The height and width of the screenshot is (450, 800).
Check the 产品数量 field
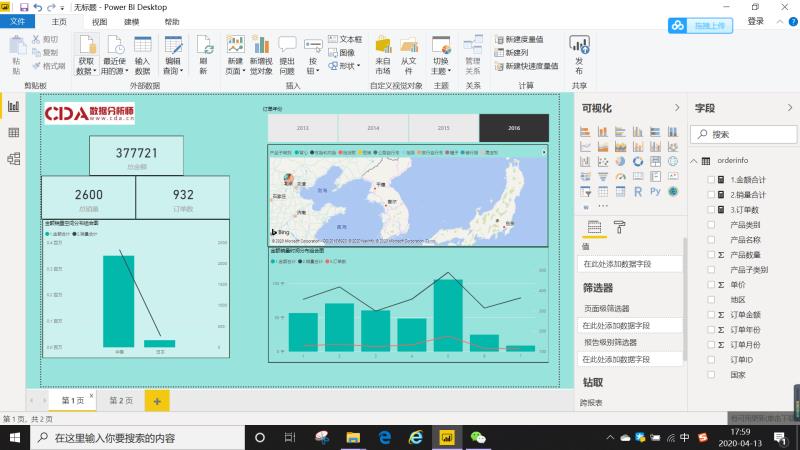click(711, 255)
